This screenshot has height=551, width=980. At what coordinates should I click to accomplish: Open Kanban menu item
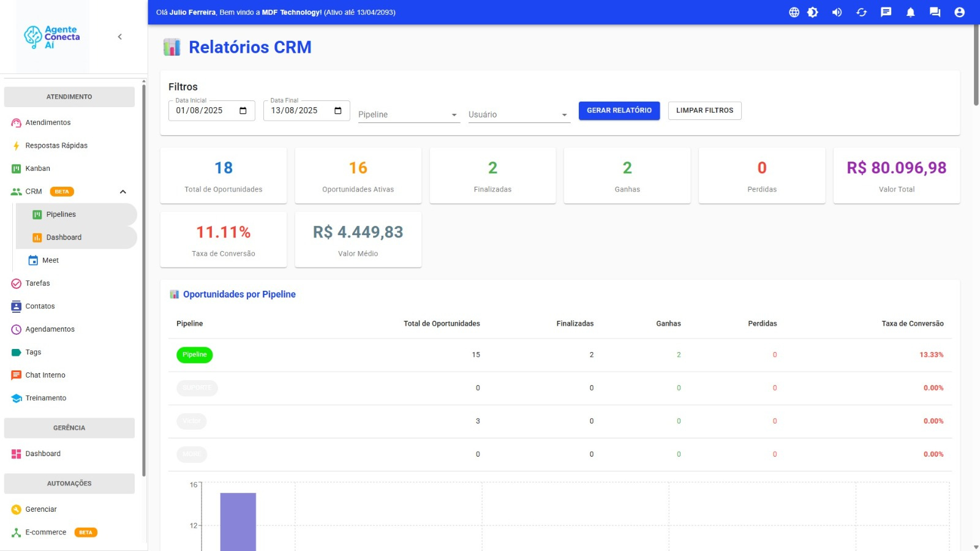click(69, 168)
